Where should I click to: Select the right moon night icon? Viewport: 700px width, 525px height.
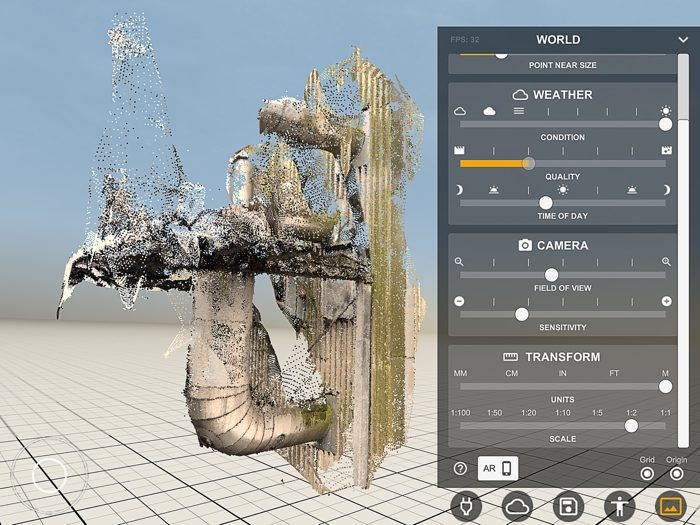pyautogui.click(x=667, y=191)
